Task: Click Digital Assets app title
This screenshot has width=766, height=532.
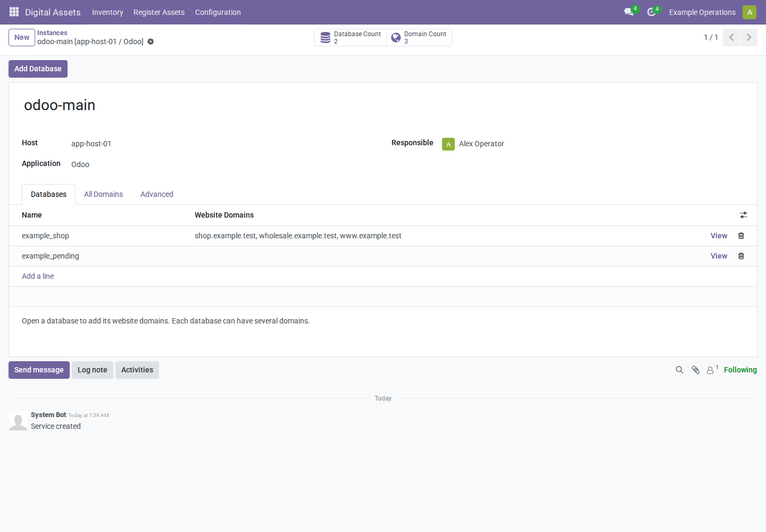Action: tap(53, 12)
